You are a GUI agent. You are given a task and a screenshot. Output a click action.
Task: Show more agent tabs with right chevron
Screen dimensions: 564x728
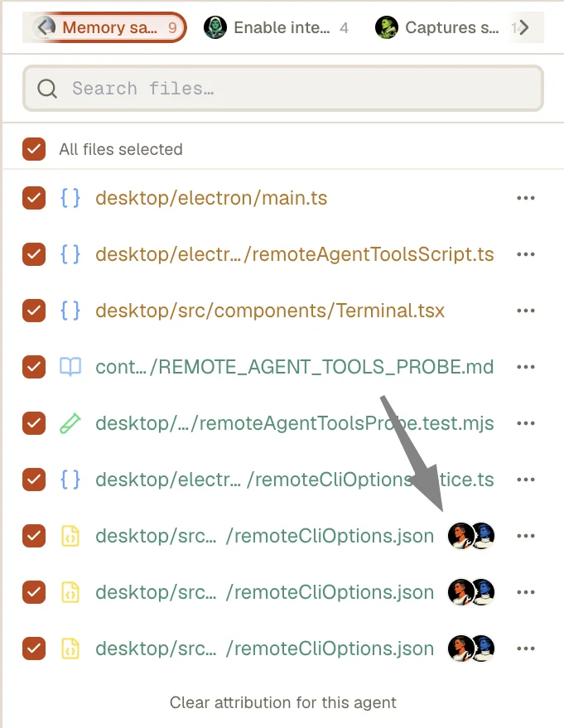pos(523,27)
